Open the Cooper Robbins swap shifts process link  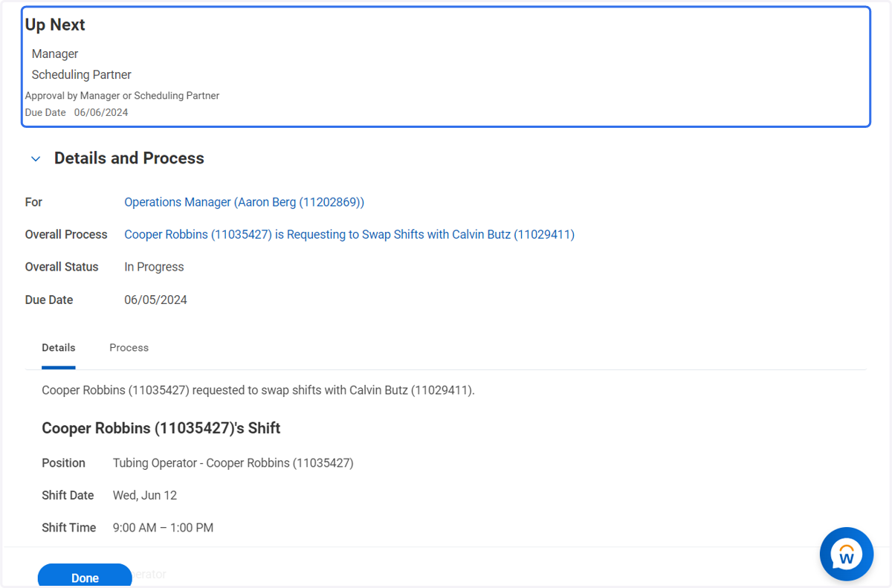pos(349,235)
